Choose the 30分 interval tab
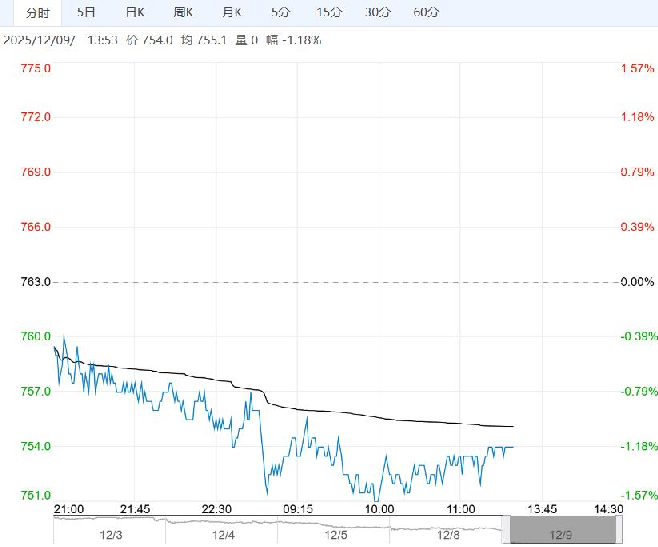This screenshot has width=658, height=547. (377, 12)
